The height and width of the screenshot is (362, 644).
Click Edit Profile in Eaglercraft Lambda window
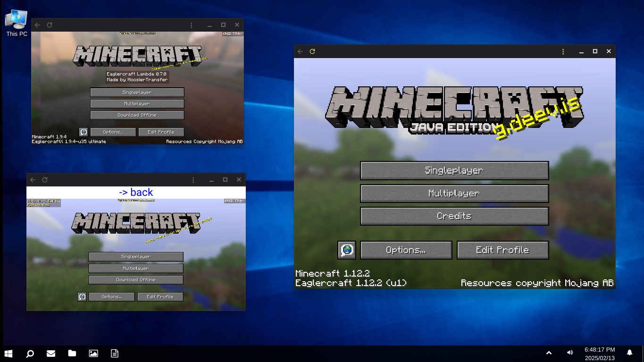(x=161, y=132)
